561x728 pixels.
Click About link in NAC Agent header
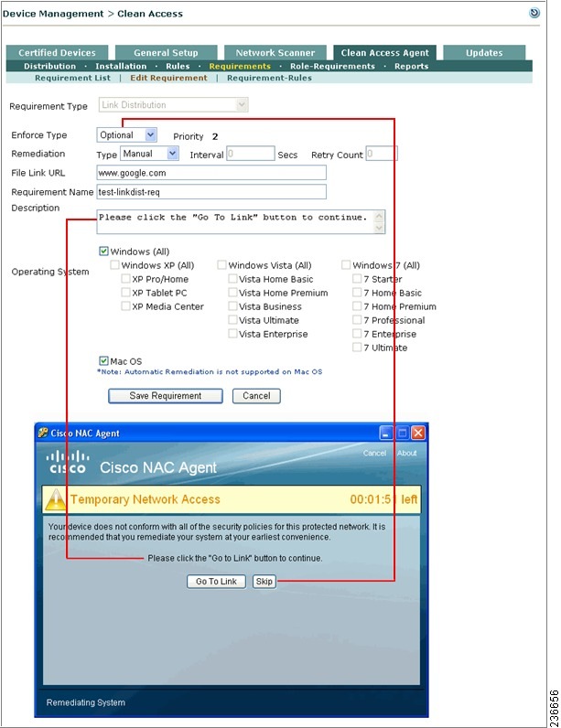pyautogui.click(x=407, y=453)
